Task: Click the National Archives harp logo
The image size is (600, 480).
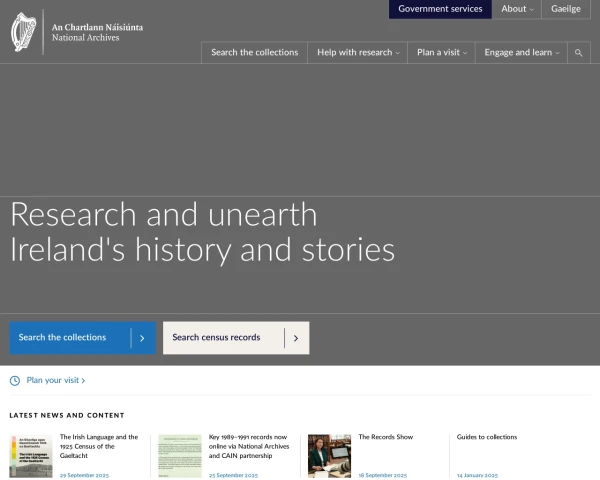Action: tap(24, 32)
